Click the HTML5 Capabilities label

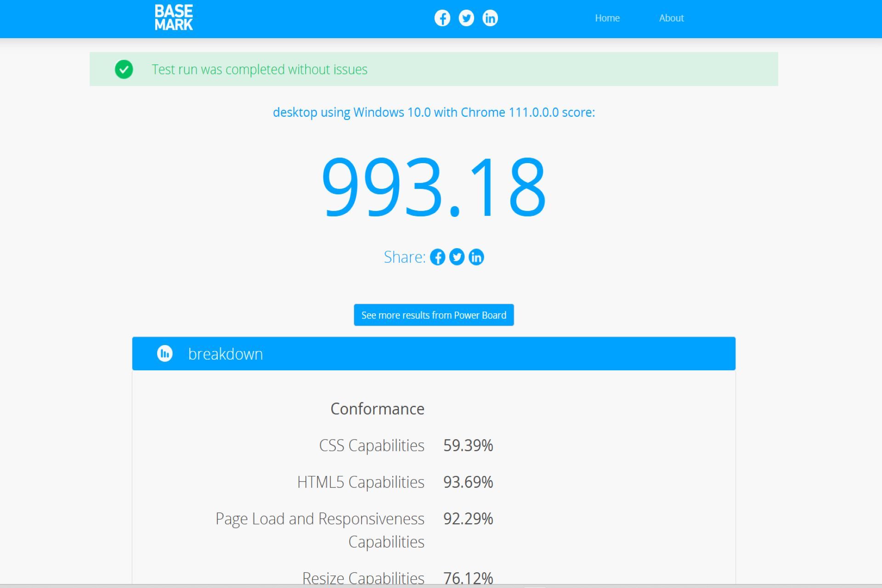click(x=361, y=482)
